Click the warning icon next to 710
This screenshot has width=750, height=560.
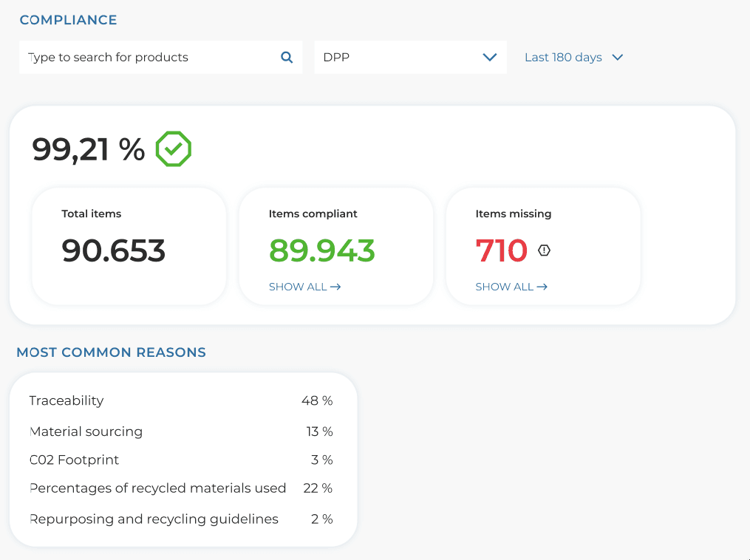(544, 250)
